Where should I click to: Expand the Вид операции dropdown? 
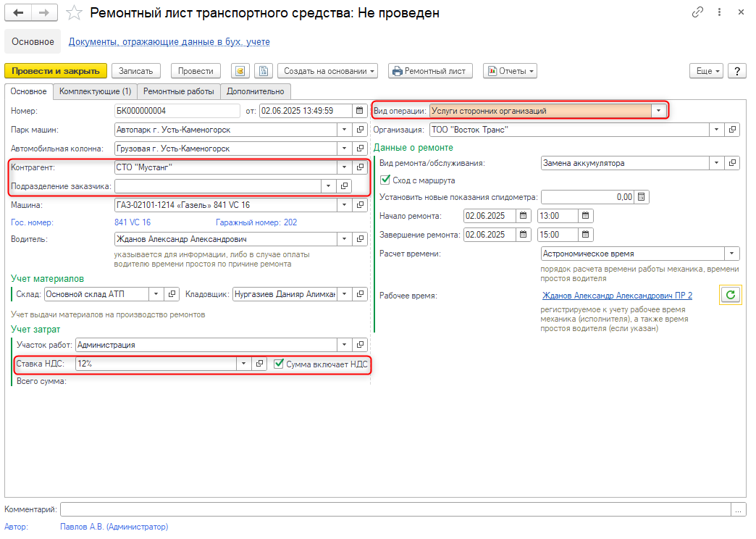[x=658, y=111]
